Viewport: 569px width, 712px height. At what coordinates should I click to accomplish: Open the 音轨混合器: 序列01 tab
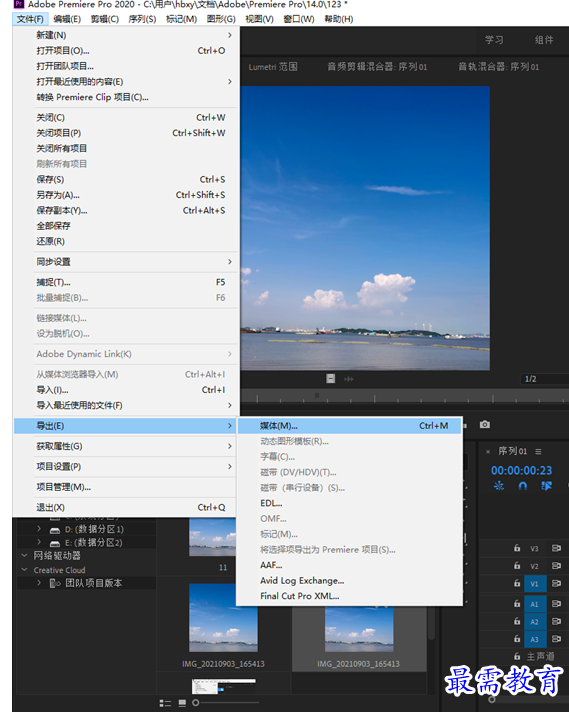coord(498,67)
